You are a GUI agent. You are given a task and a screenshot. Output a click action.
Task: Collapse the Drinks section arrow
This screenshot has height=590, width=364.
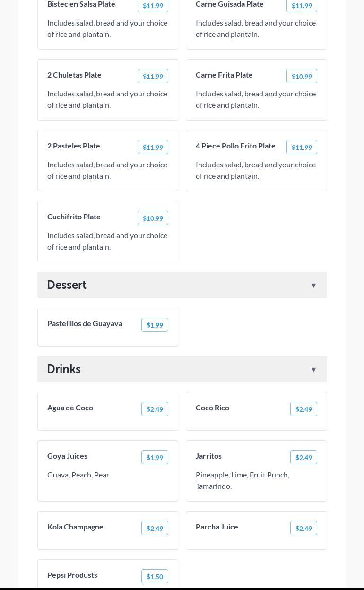click(x=313, y=369)
